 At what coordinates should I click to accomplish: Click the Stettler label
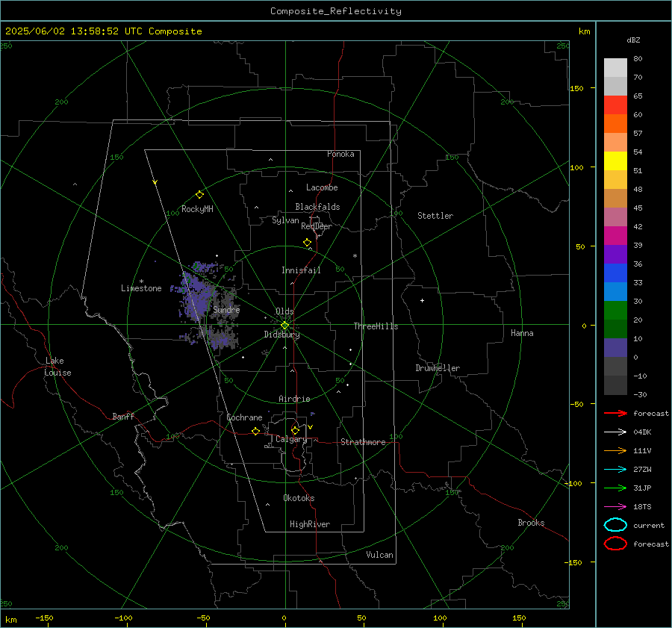click(x=435, y=216)
